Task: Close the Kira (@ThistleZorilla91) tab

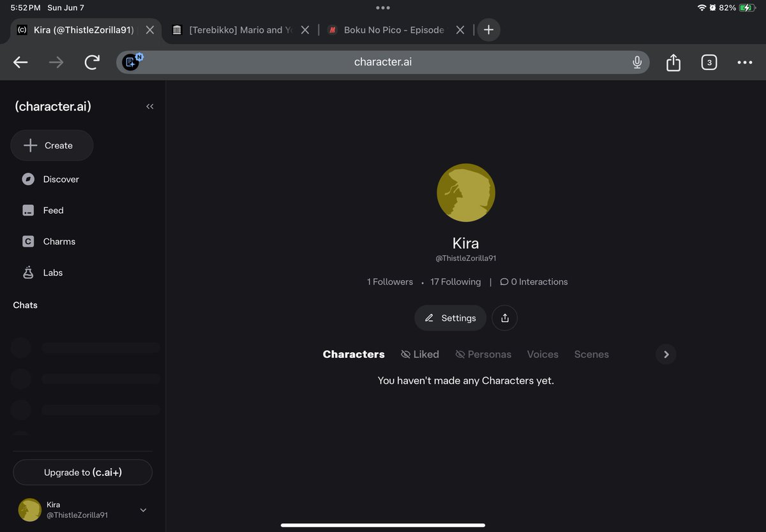Action: click(x=150, y=30)
